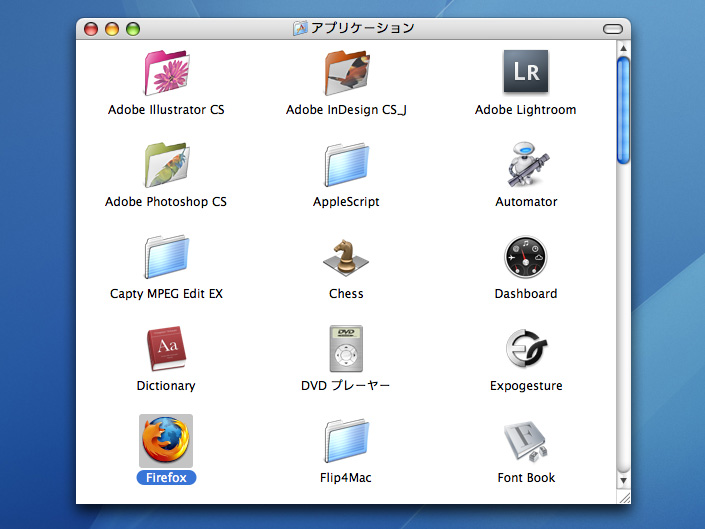The width and height of the screenshot is (705, 529).
Task: Click the Flip4Mac folder icon
Action: [346, 441]
